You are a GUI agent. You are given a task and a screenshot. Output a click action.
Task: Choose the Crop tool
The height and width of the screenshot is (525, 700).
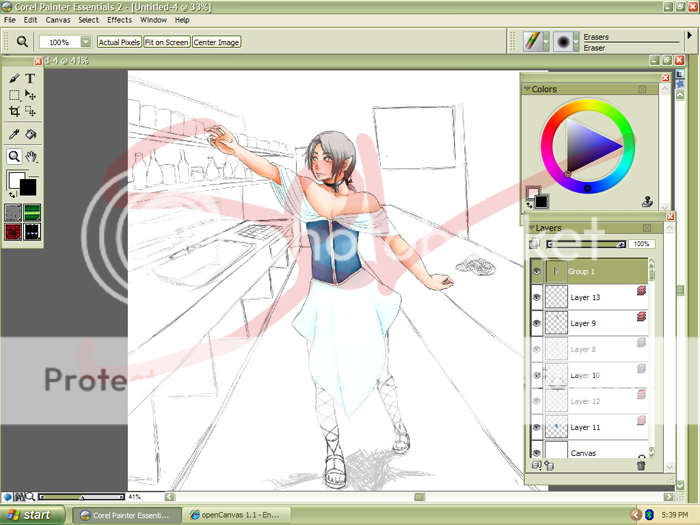14,112
